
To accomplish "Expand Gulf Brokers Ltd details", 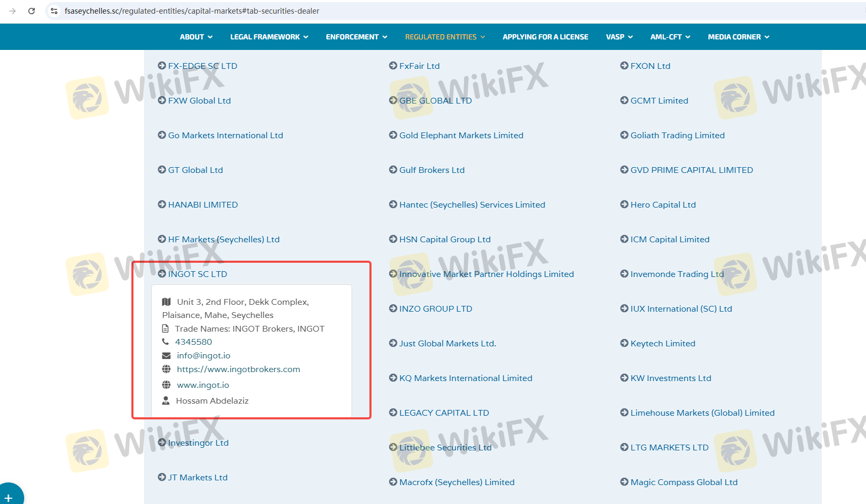I will pyautogui.click(x=431, y=170).
